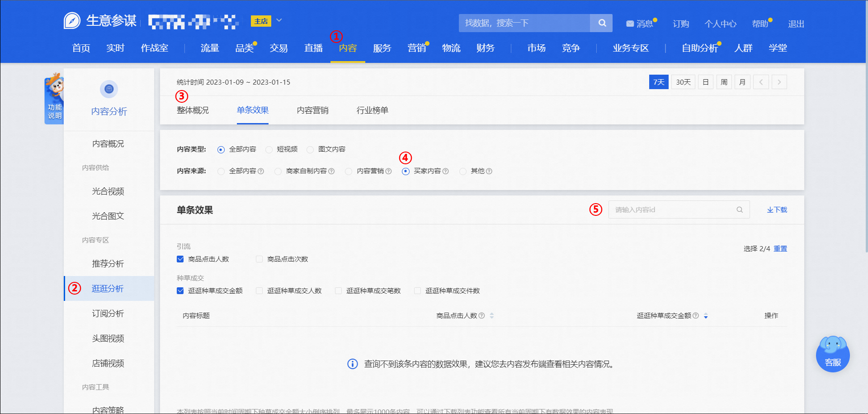The image size is (868, 414).
Task: Select 图文内容 content type radio
Action: pos(310,149)
